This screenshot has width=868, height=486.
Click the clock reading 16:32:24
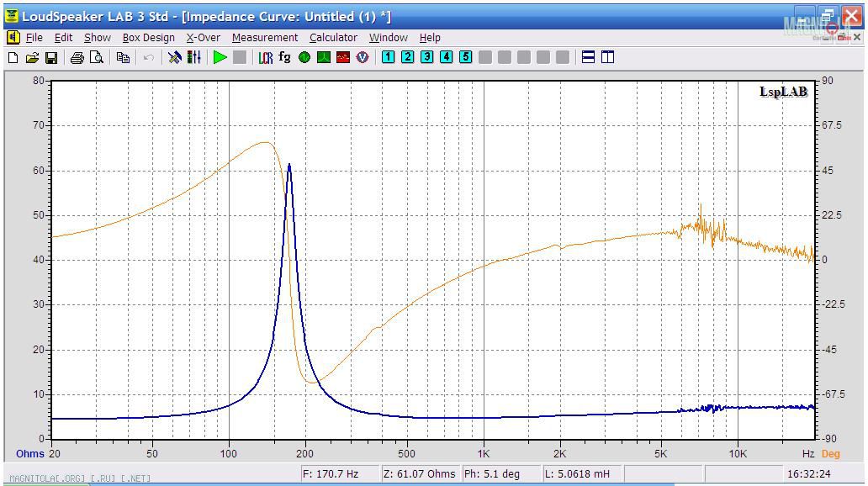(809, 474)
